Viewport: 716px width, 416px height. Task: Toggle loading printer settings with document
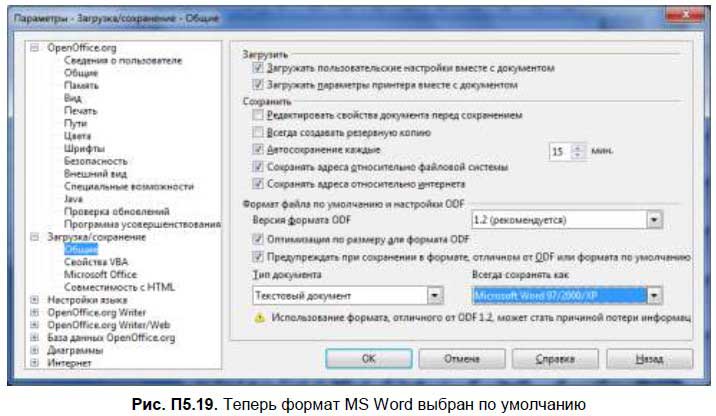point(258,84)
